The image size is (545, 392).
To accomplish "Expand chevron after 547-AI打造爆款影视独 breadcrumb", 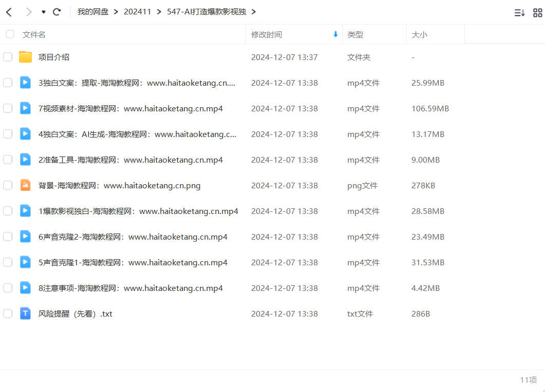I will [x=254, y=12].
